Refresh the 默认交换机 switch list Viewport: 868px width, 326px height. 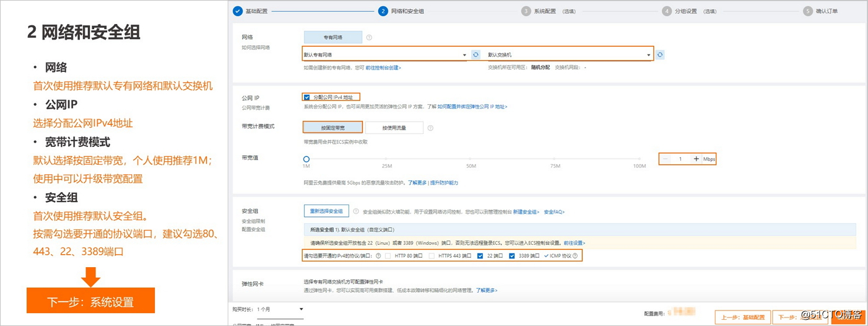tap(660, 55)
